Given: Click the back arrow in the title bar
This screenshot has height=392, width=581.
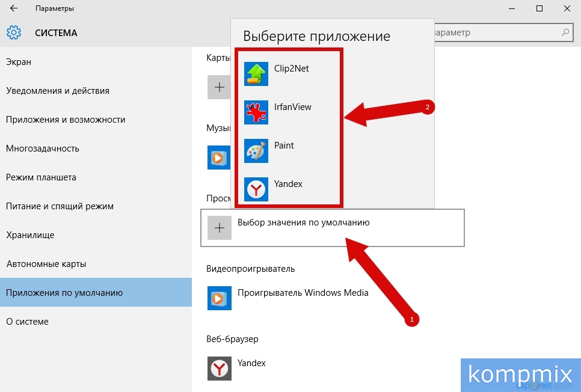Looking at the screenshot, I should pyautogui.click(x=14, y=8).
